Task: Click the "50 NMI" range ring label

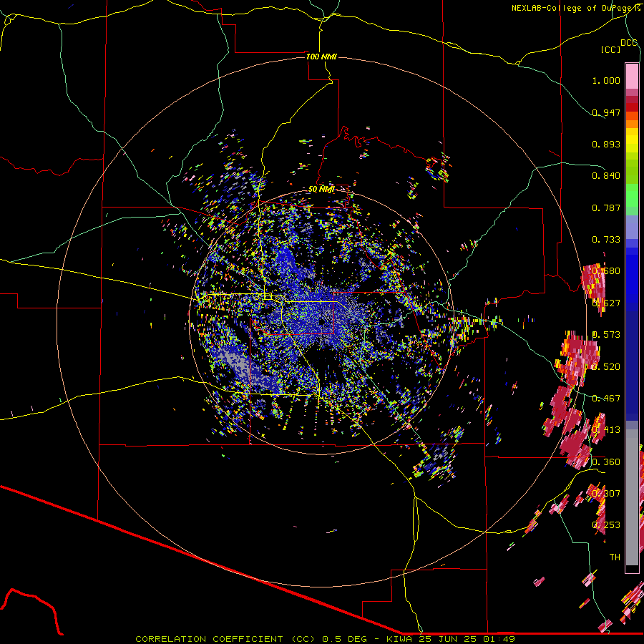Action: click(321, 189)
